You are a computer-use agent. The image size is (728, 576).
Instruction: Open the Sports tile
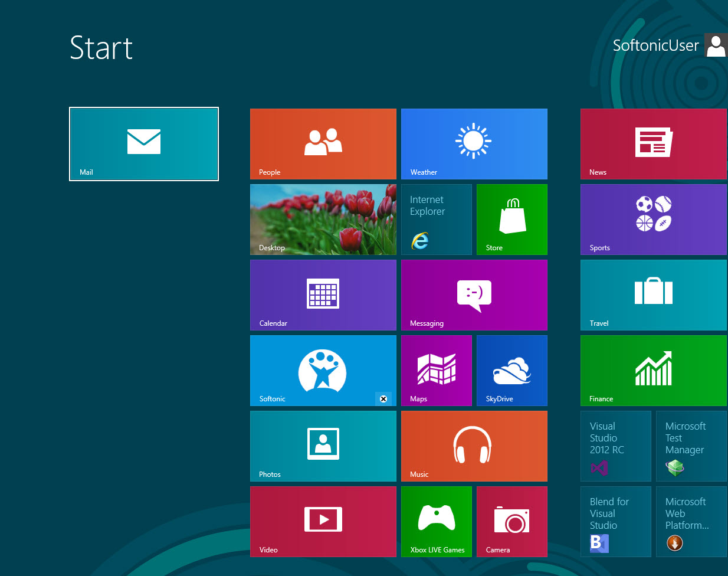tap(654, 220)
